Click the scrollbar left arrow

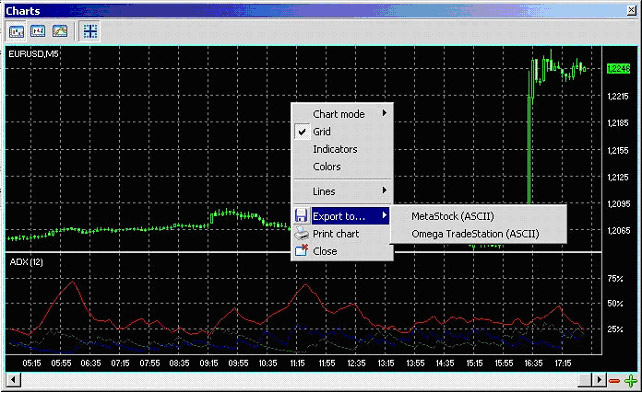pyautogui.click(x=13, y=380)
